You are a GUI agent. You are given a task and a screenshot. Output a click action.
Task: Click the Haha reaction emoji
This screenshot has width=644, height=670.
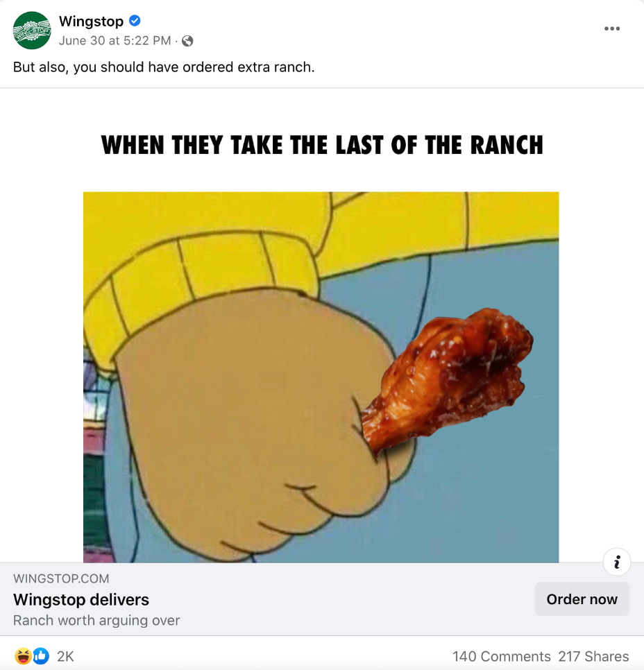click(23, 656)
